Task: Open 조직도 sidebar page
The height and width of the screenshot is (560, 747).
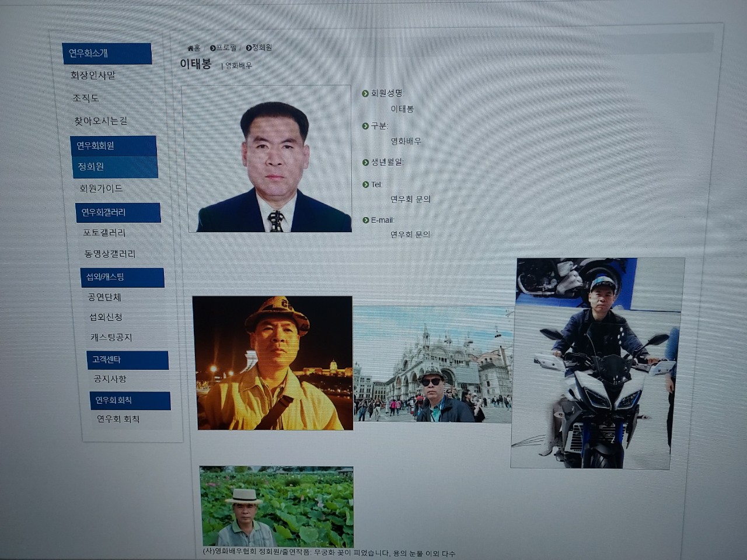Action: (x=86, y=98)
